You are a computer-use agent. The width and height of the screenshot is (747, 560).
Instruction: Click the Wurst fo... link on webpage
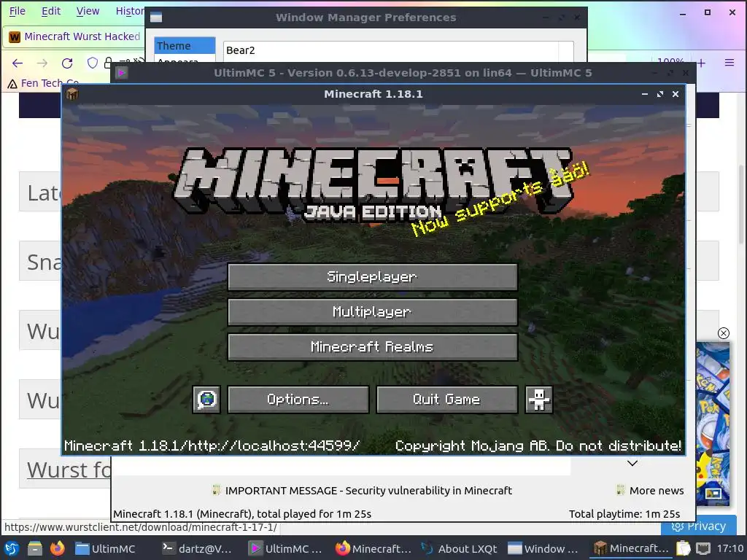(x=69, y=470)
